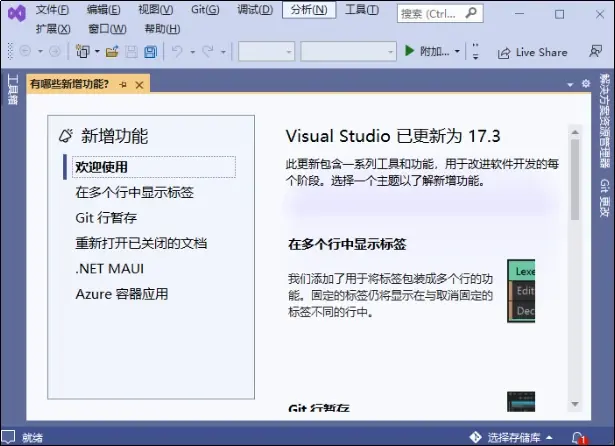Click the navigate backward arrow icon

[25, 51]
